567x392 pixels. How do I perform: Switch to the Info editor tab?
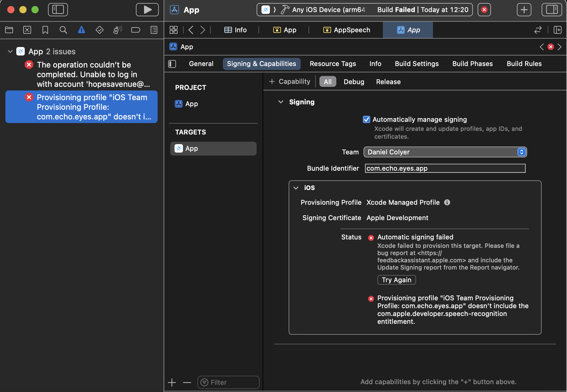tap(235, 30)
